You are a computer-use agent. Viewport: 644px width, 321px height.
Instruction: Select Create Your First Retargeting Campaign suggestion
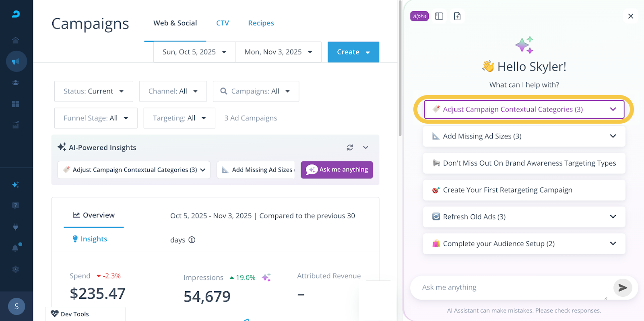click(524, 190)
